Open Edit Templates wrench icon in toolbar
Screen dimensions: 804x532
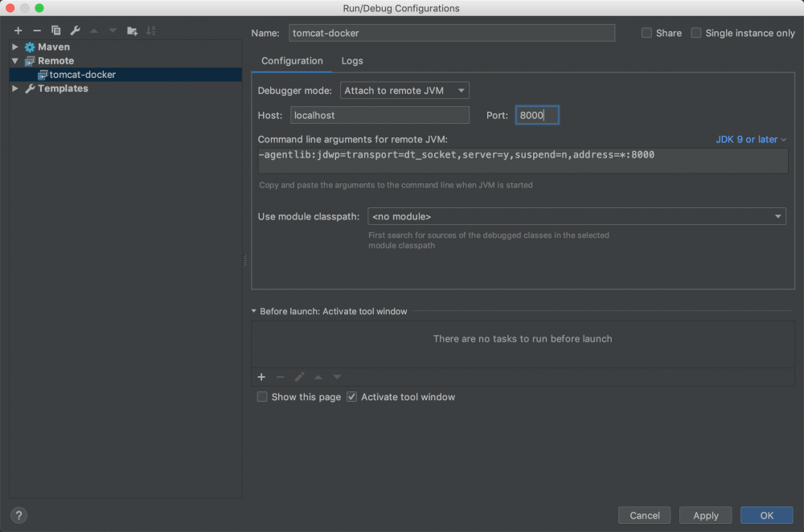[75, 31]
